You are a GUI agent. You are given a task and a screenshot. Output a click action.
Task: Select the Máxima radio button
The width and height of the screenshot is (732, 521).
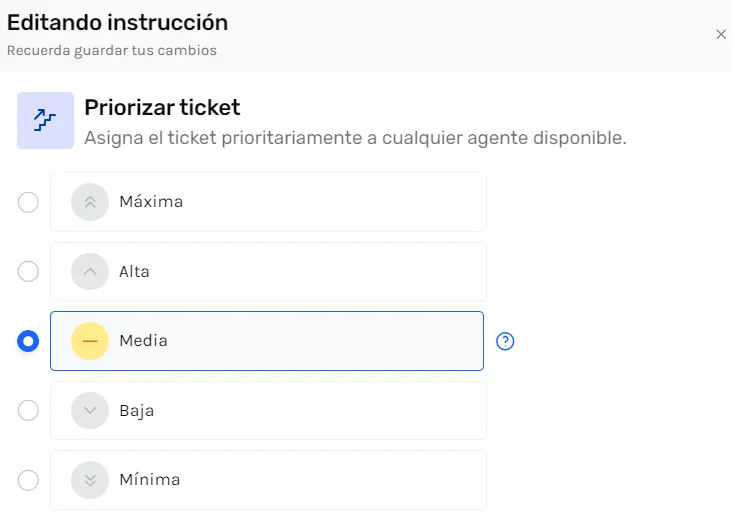click(29, 202)
